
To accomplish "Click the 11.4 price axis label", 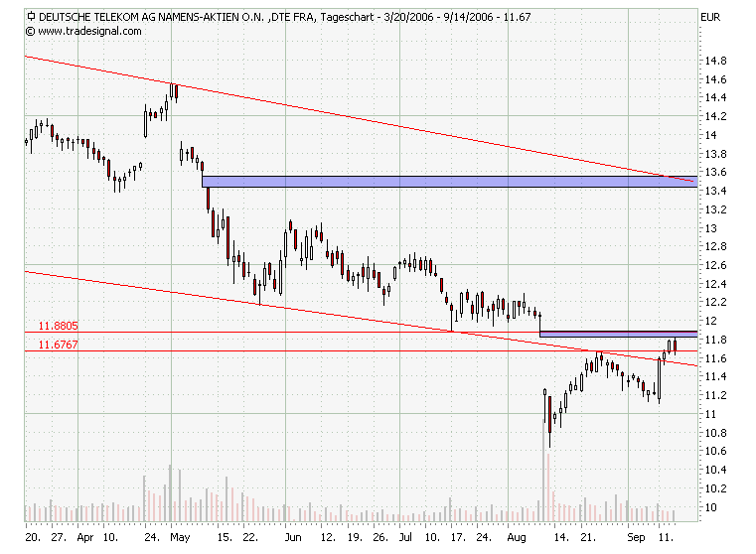I will 715,376.
